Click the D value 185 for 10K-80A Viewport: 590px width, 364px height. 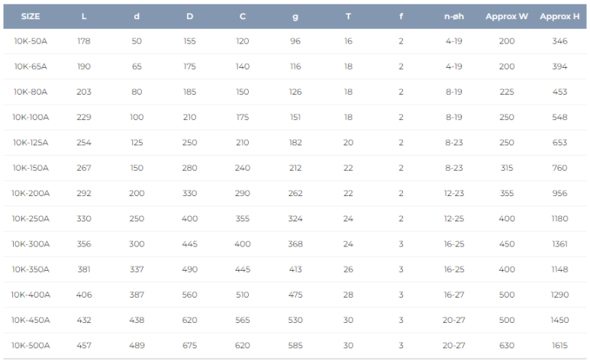(189, 92)
